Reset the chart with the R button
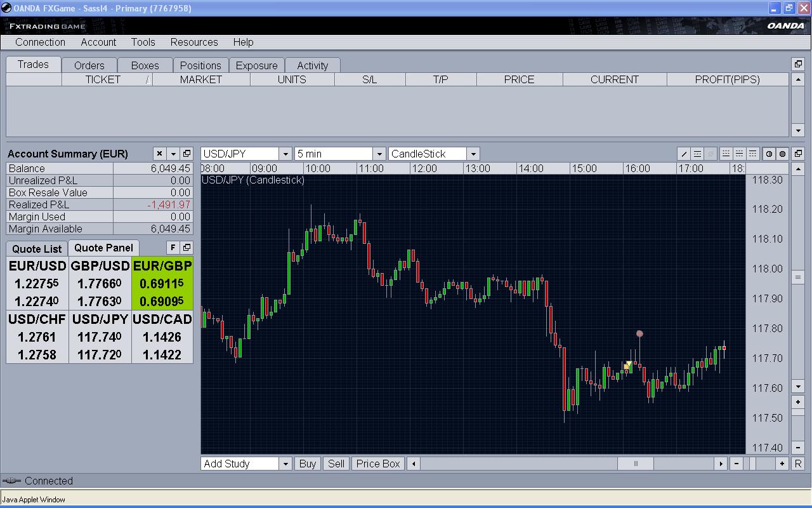The width and height of the screenshot is (812, 508). coord(798,464)
